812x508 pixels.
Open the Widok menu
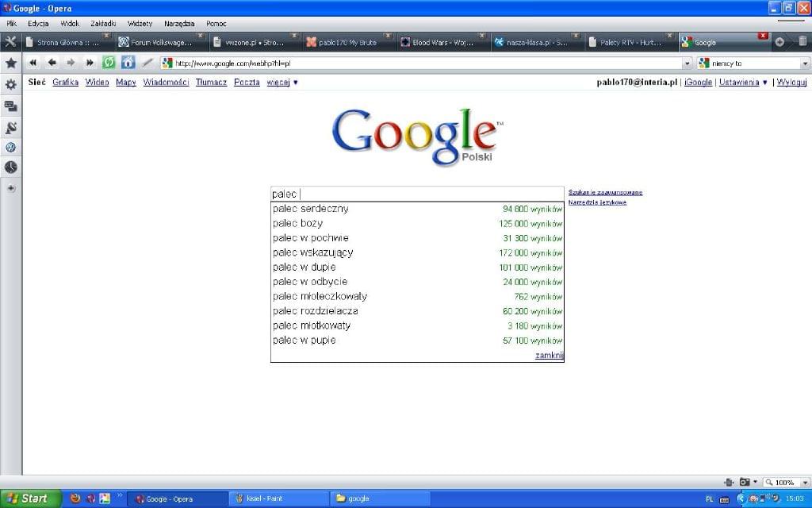tap(70, 23)
